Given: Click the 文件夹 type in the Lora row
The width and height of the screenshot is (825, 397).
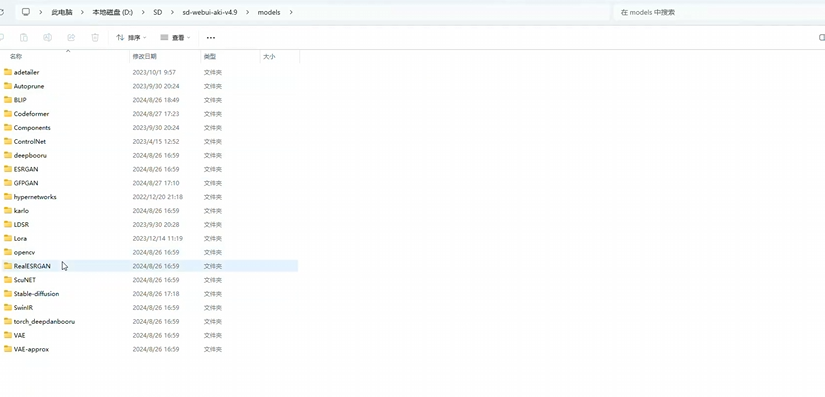Looking at the screenshot, I should point(213,238).
